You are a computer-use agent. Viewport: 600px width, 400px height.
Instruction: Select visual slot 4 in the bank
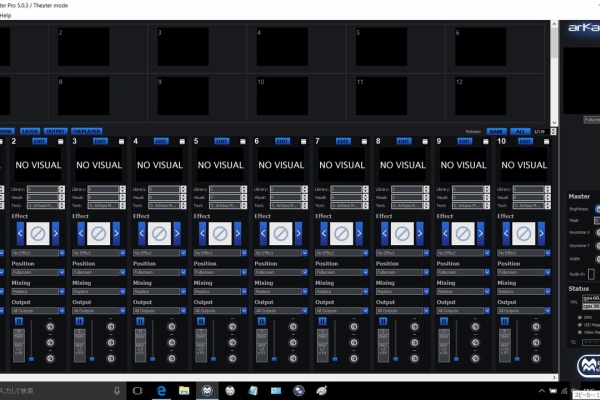point(282,46)
